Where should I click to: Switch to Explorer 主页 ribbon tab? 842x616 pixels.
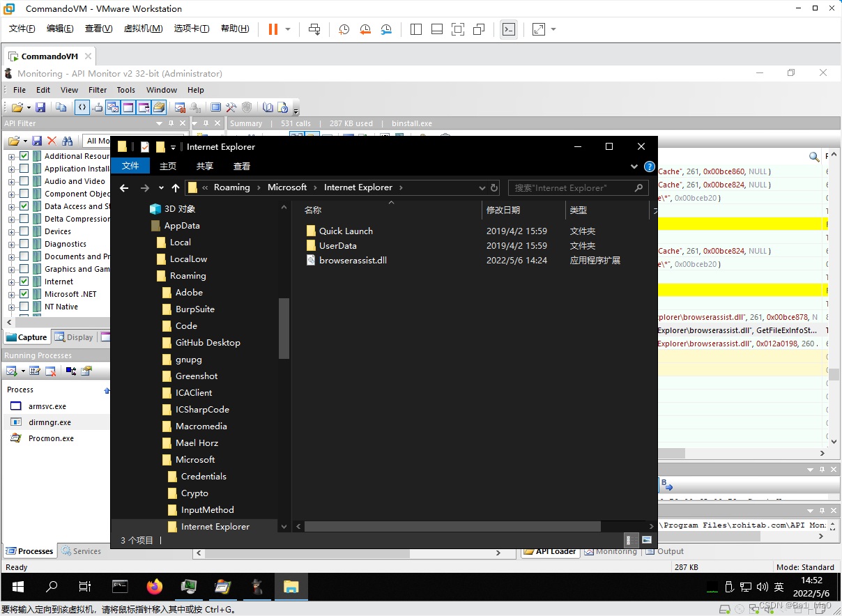pyautogui.click(x=168, y=166)
